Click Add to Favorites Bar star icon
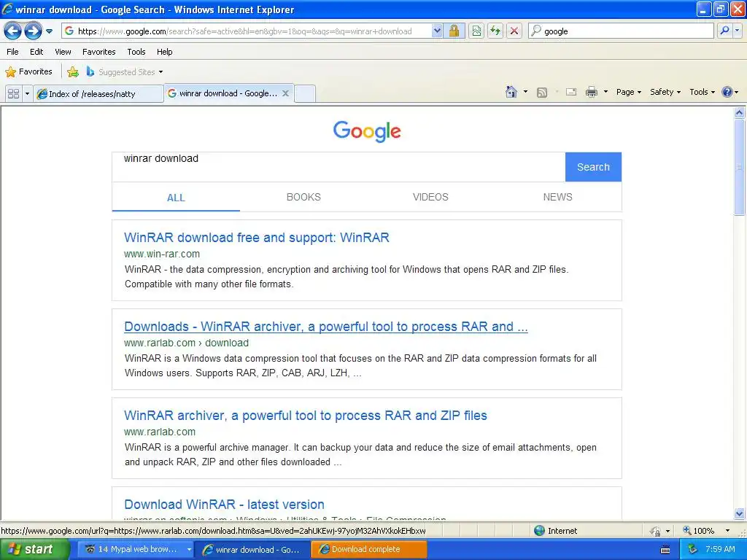 click(x=73, y=72)
